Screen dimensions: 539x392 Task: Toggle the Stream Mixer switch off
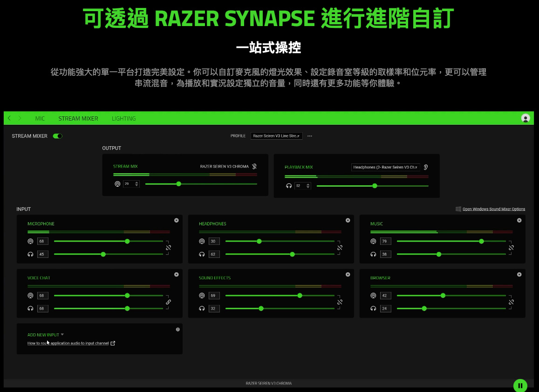57,136
